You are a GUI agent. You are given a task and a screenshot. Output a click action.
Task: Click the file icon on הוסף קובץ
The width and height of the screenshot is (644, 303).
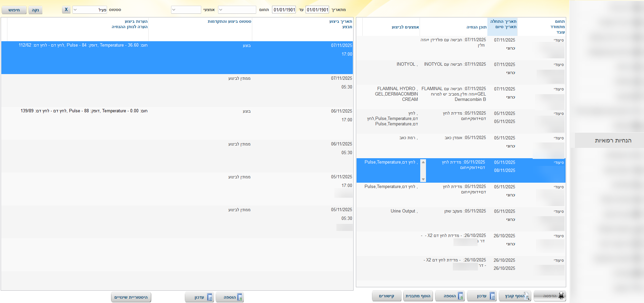[x=526, y=296]
